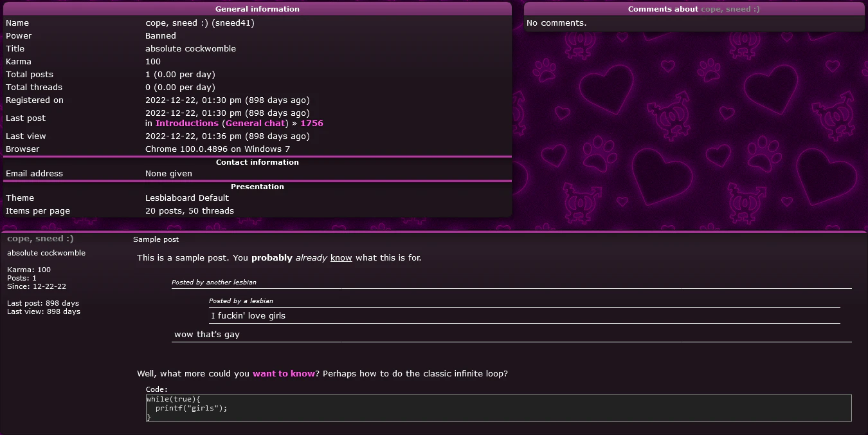Click 'Email address' row label
868x435 pixels.
coord(34,174)
